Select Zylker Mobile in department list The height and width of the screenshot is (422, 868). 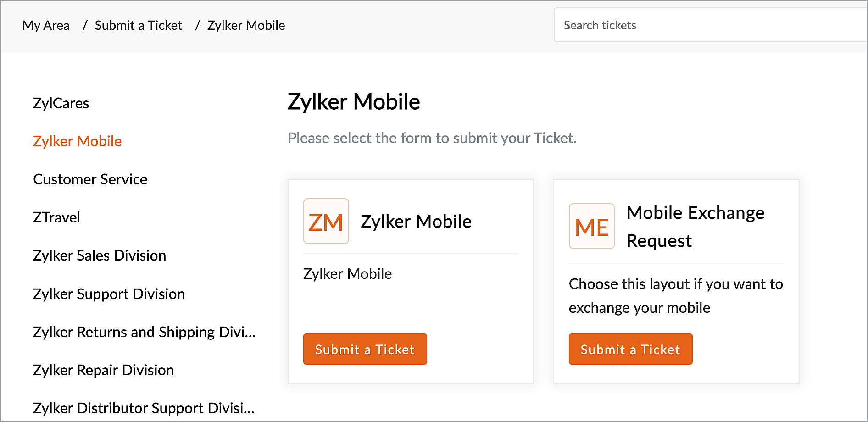point(77,141)
